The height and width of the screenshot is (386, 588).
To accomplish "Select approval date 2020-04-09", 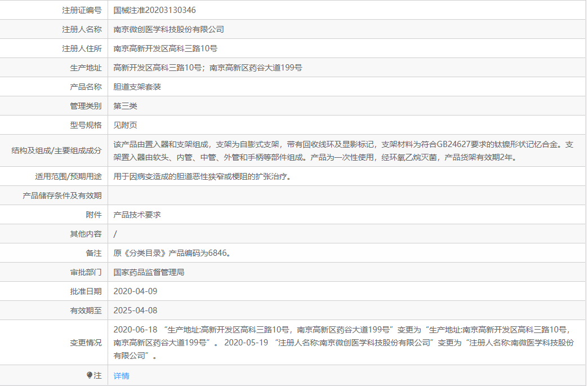I will point(135,291).
